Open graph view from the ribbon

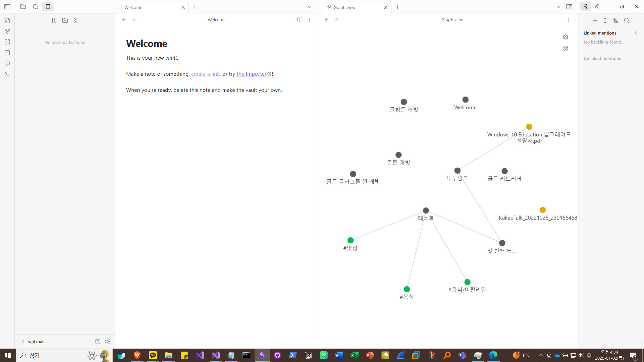(7, 31)
